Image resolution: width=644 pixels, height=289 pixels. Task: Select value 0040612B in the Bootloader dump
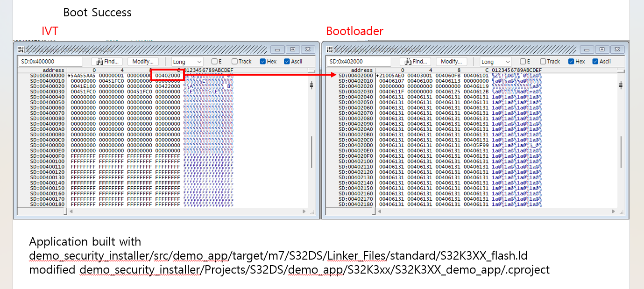476,92
